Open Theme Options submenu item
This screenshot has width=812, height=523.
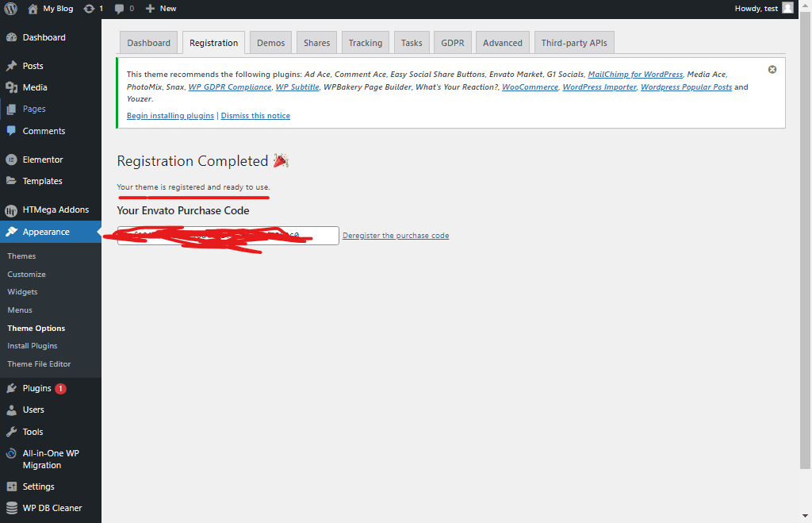pyautogui.click(x=36, y=328)
